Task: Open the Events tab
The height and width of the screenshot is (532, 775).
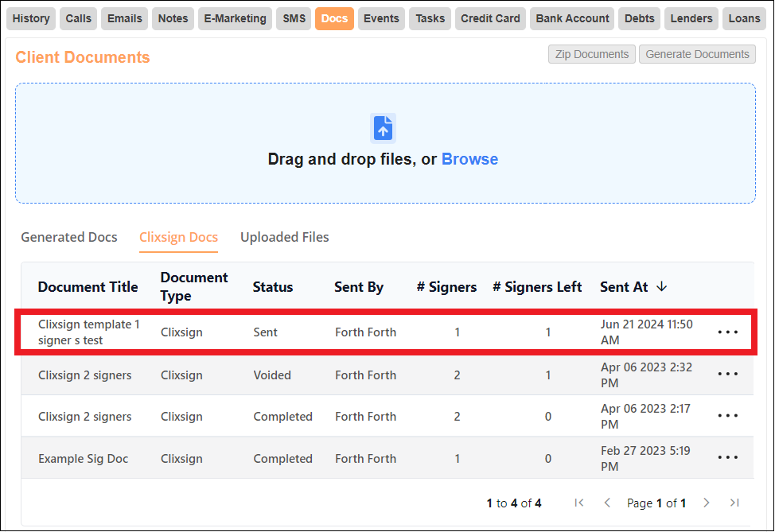Action: [x=381, y=19]
